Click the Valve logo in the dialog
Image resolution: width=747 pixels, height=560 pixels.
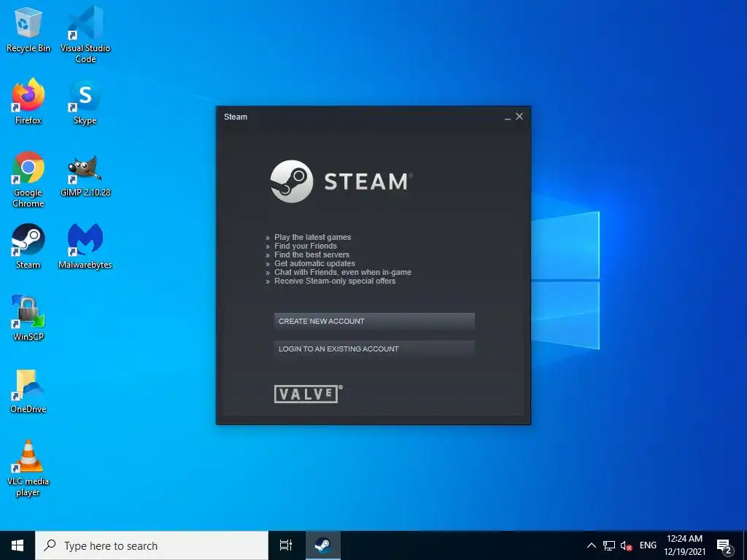(x=309, y=394)
